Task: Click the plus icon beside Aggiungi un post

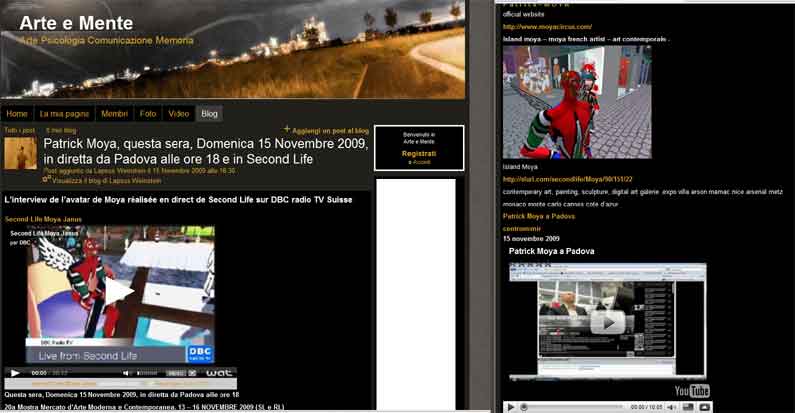Action: [287, 129]
